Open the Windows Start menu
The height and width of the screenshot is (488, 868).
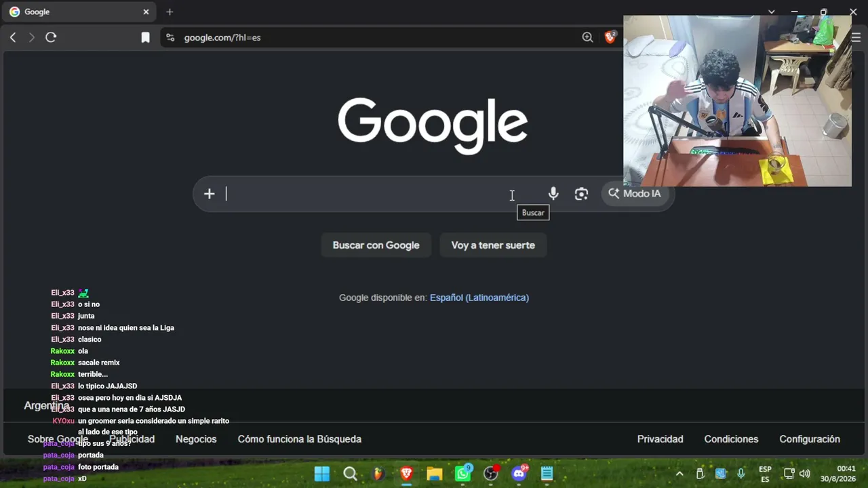322,474
